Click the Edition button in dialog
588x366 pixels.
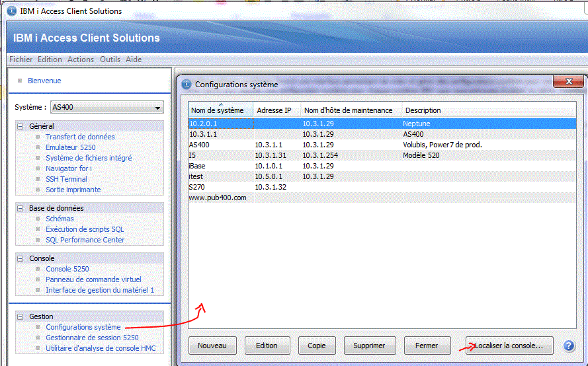tap(267, 346)
